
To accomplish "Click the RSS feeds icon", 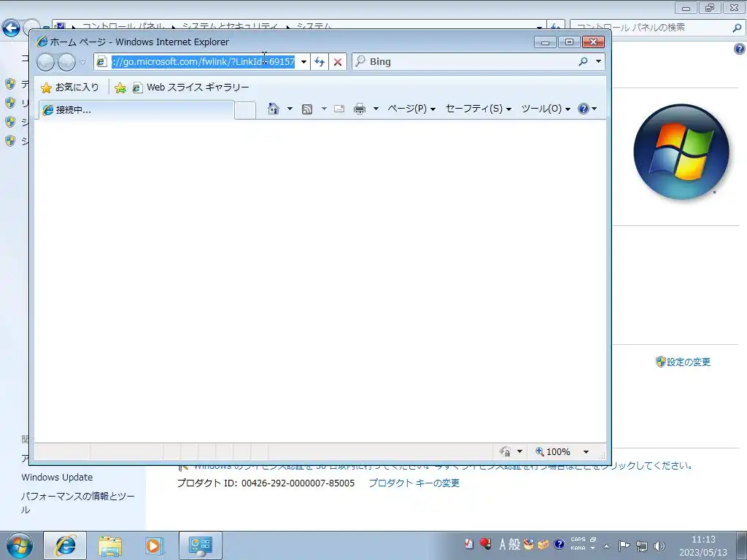I will point(307,109).
